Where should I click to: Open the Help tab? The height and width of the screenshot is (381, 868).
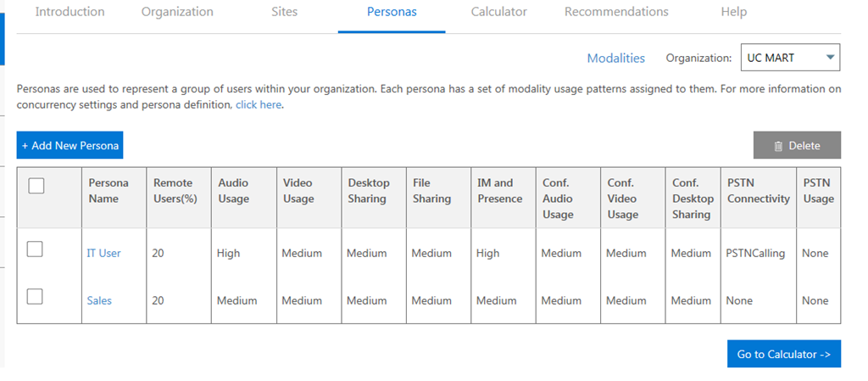coord(734,12)
